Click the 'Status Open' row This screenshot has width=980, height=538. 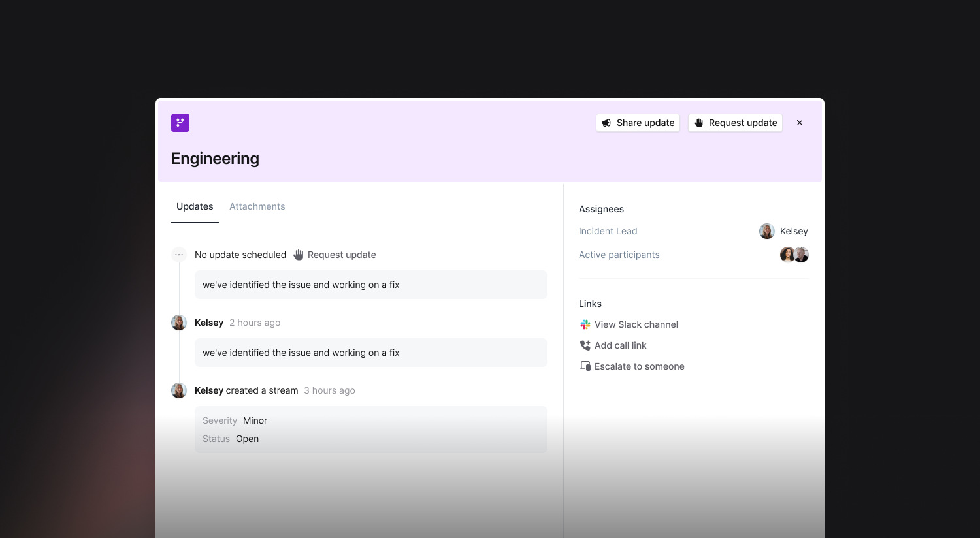[231, 439]
